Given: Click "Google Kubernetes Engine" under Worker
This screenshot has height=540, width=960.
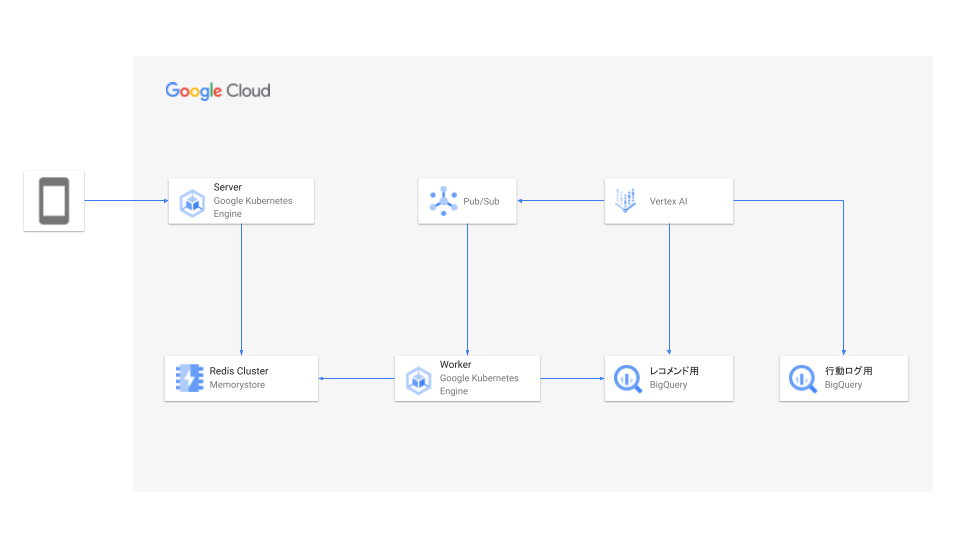Looking at the screenshot, I should (x=479, y=384).
